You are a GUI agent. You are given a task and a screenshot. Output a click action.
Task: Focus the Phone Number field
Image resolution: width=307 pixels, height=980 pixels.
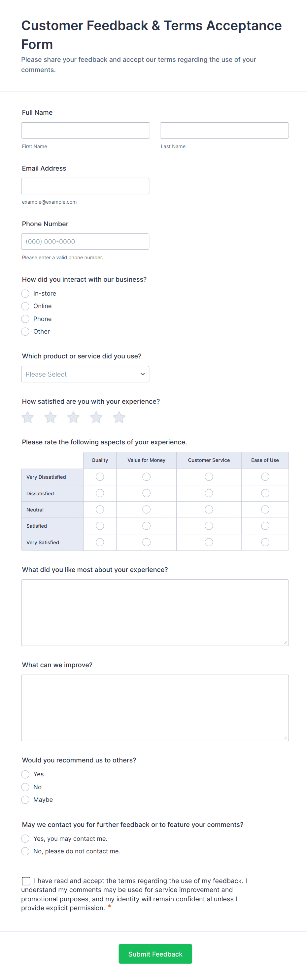85,242
